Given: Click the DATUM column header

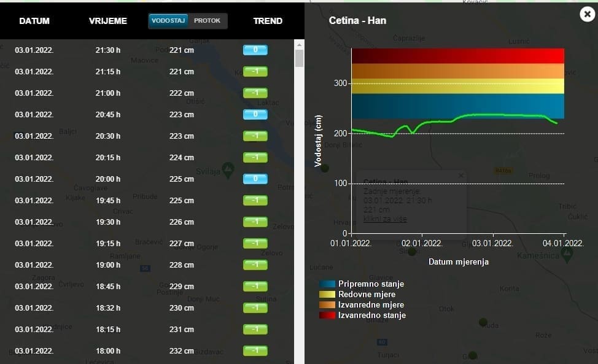Looking at the screenshot, I should pos(34,21).
